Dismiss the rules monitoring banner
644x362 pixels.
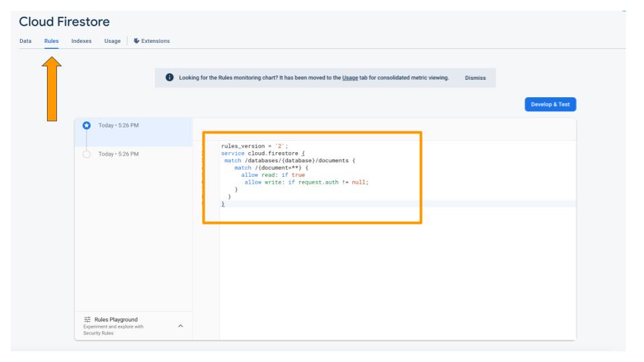click(475, 78)
